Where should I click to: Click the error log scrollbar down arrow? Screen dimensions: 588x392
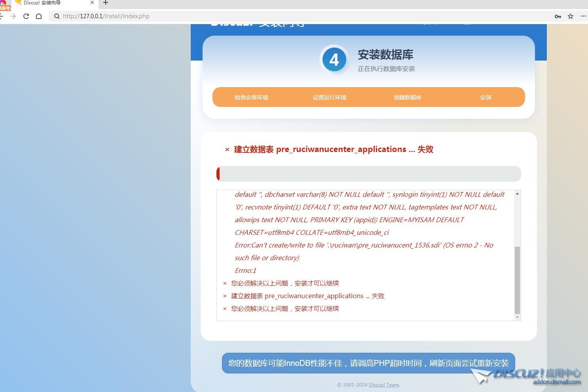point(517,317)
